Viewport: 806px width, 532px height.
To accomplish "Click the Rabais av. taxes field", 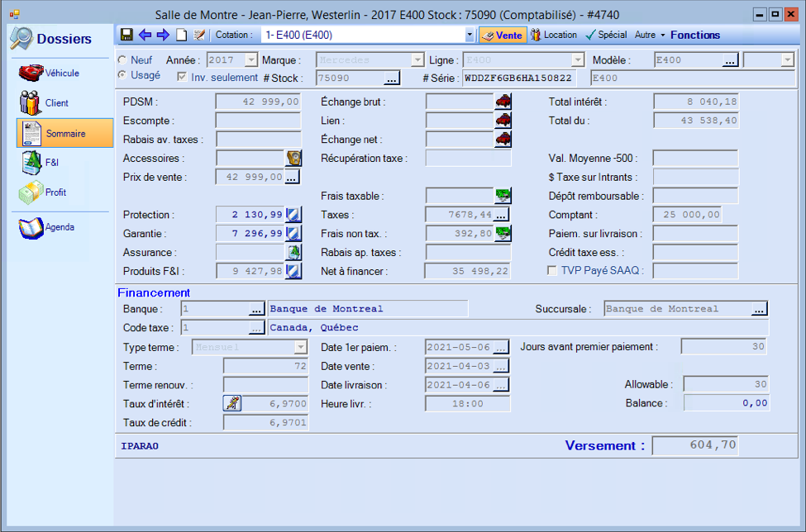I will [x=258, y=139].
